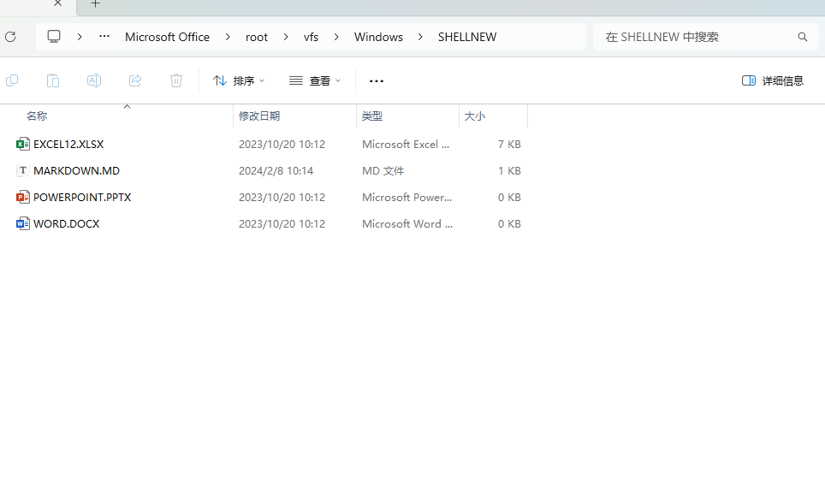Open the three-dot more options menu
Viewport: 825px width, 504px height.
(x=377, y=80)
